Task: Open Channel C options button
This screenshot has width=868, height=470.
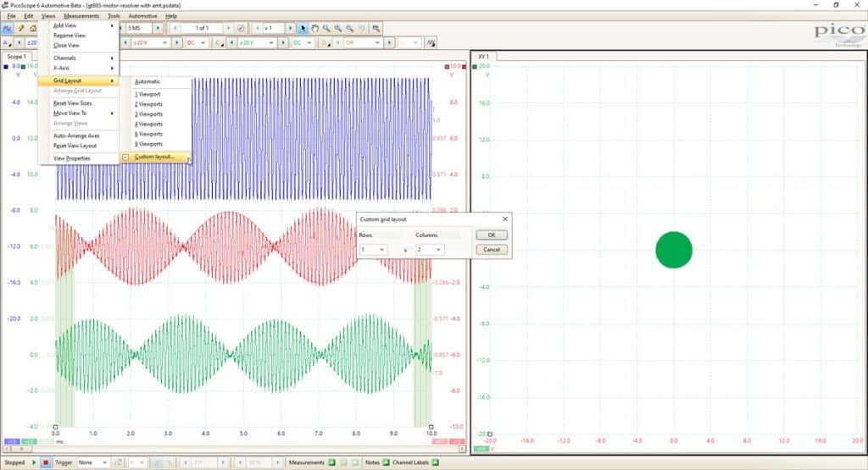Action: pyautogui.click(x=220, y=42)
